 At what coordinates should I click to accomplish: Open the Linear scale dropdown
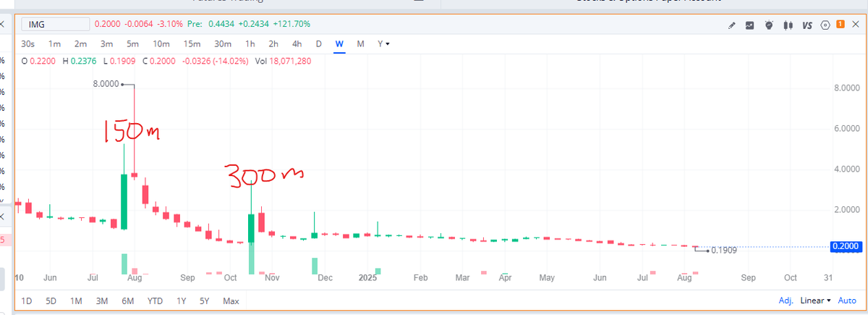coord(815,301)
